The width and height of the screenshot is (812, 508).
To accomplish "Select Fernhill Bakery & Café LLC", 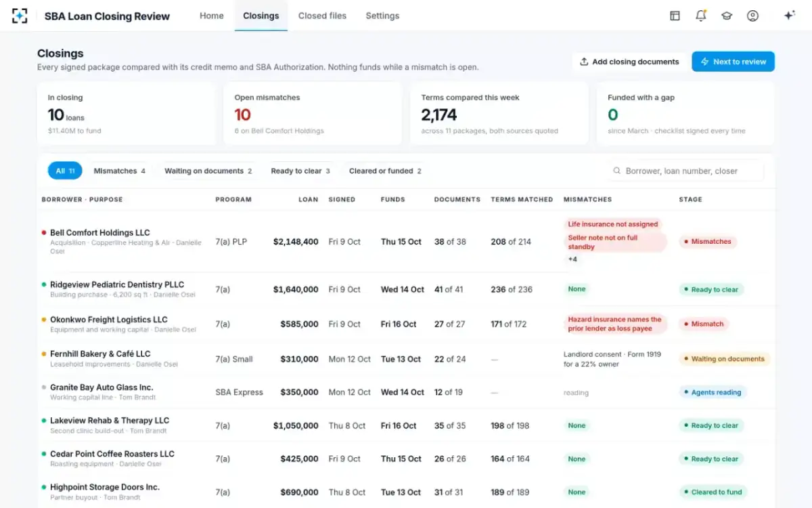I will 406,358.
